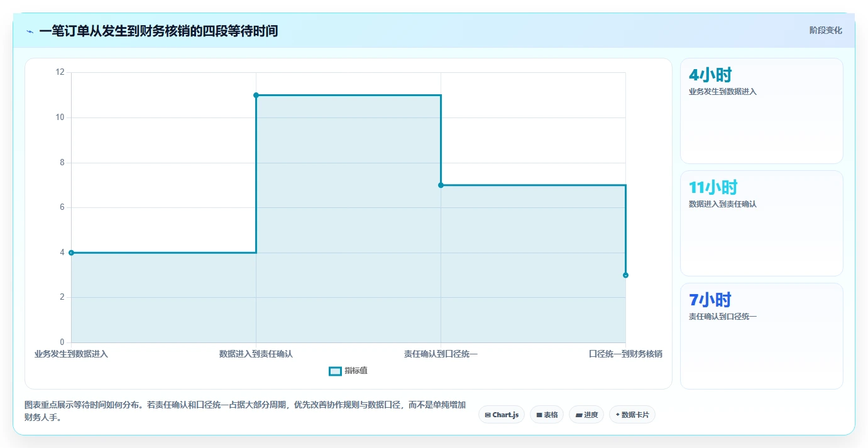Click the data point at value 4
Image resolution: width=868 pixels, height=448 pixels.
(71, 253)
